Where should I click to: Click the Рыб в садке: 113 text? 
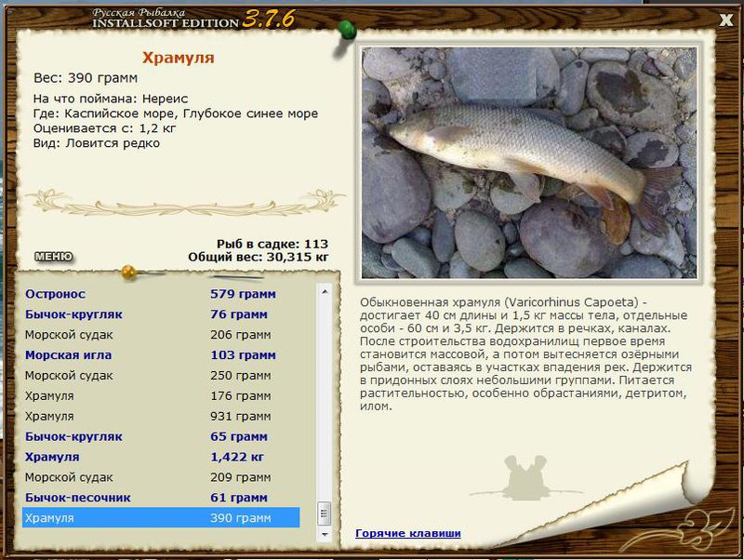click(x=272, y=244)
